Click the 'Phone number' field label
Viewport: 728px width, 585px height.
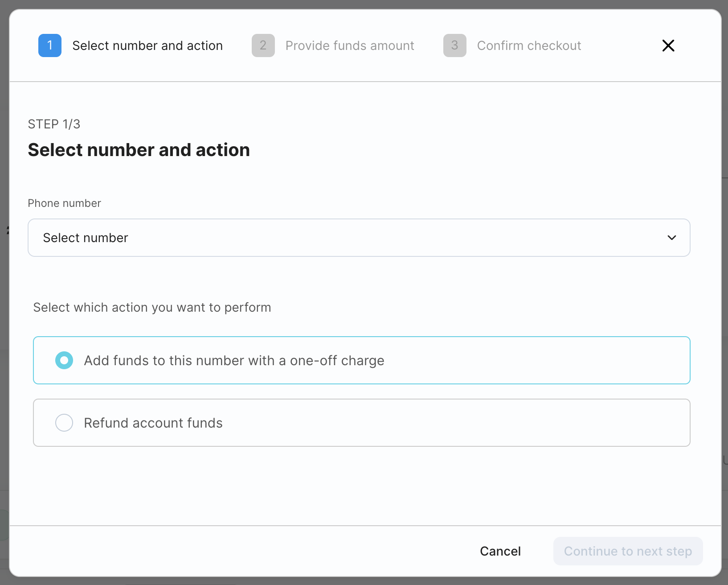[65, 203]
